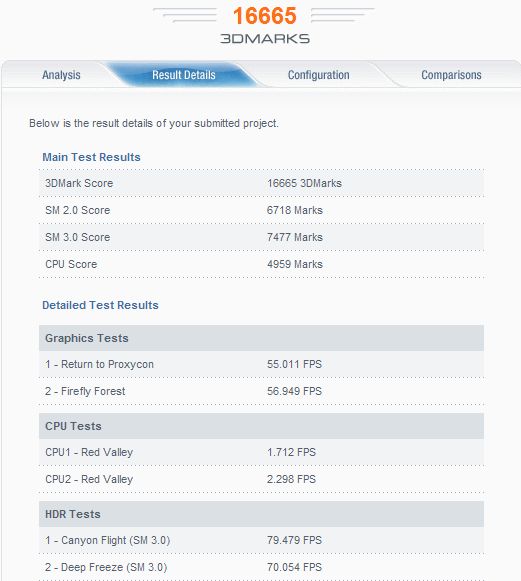Click the CPU1 - Red Valley label
This screenshot has height=581, width=521.
[89, 452]
